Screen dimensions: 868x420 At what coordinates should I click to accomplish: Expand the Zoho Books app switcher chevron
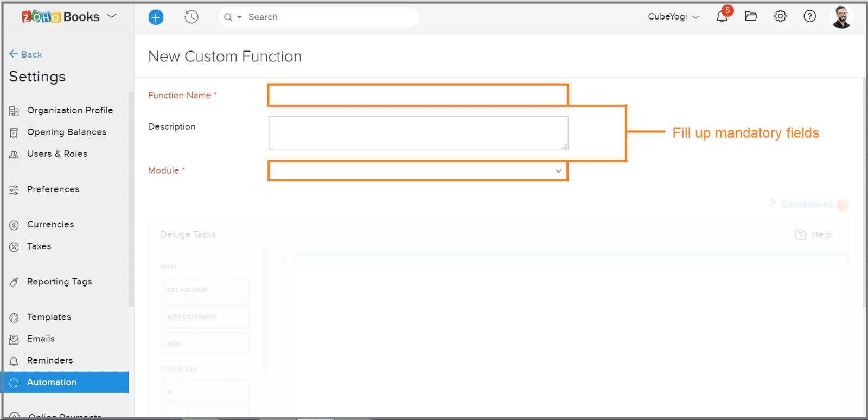112,16
